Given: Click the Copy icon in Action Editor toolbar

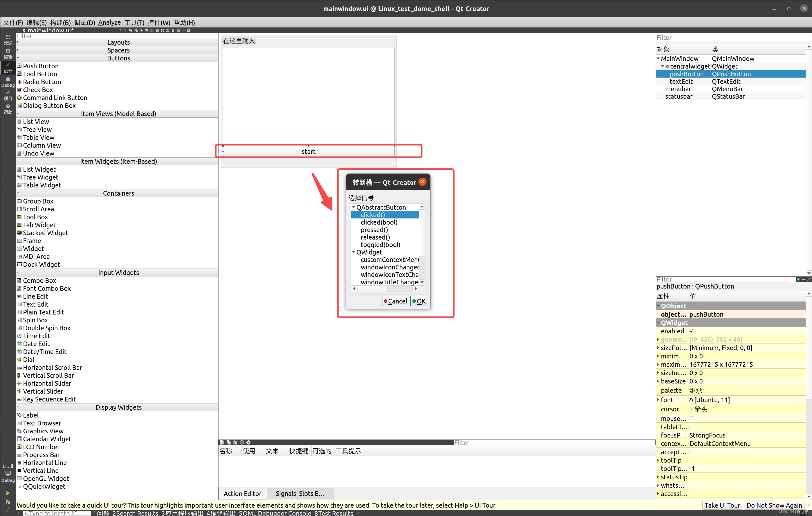Looking at the screenshot, I should click(x=229, y=442).
